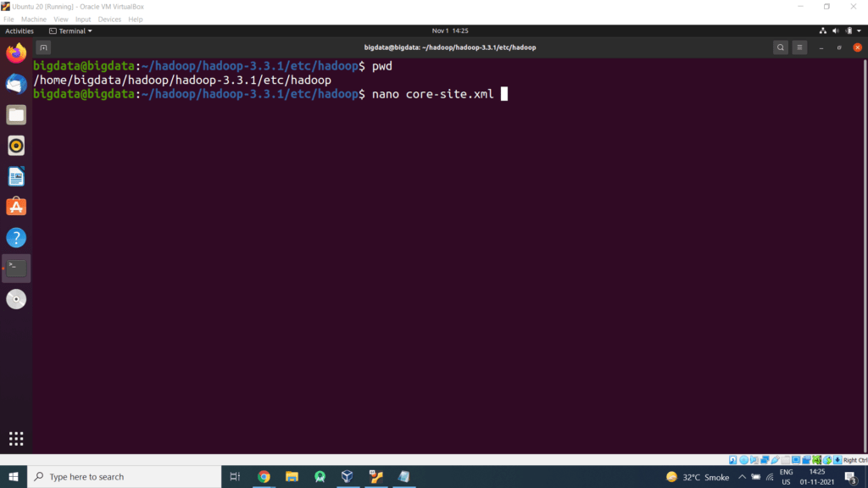Open VirtualBox File menu

[8, 19]
